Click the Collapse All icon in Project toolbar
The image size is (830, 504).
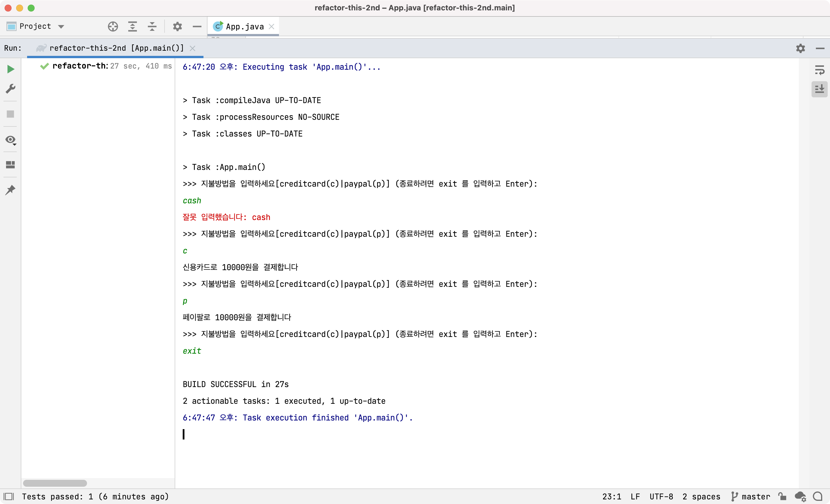coord(152,26)
